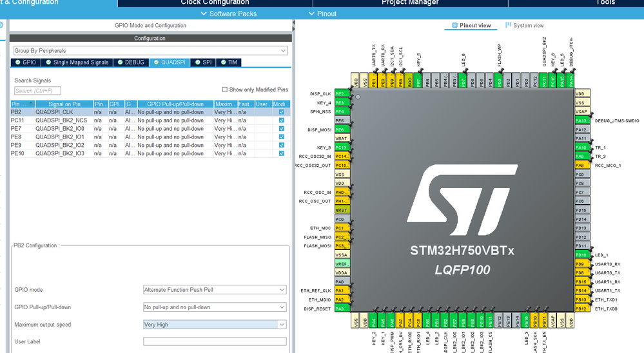The width and height of the screenshot is (644, 353).
Task: Toggle Modified checkbox for PB2 row
Action: point(281,112)
